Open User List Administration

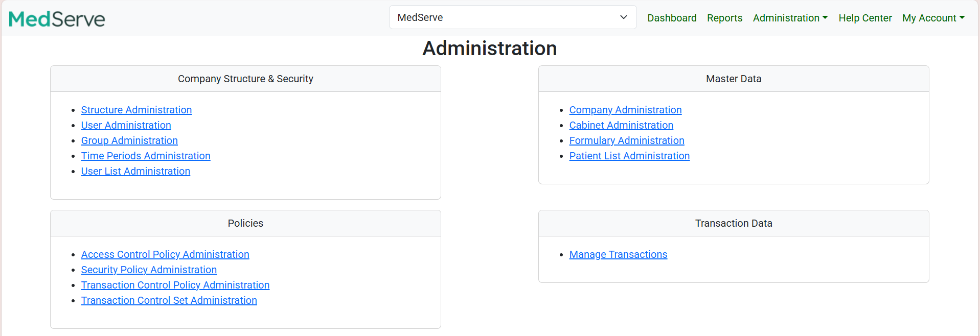[135, 171]
